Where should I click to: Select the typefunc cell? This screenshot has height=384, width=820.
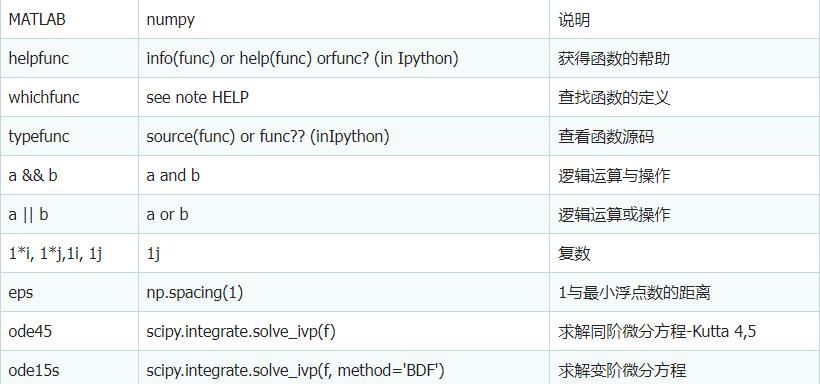(70, 136)
